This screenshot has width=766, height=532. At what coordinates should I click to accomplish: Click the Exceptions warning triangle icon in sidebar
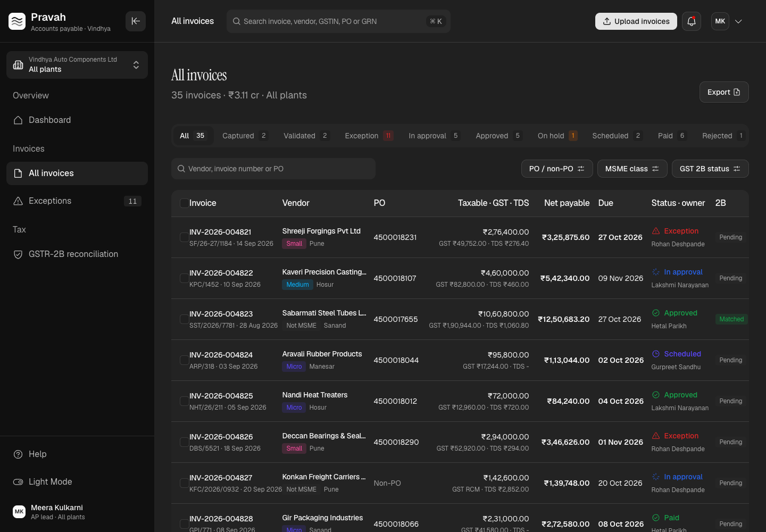click(18, 201)
